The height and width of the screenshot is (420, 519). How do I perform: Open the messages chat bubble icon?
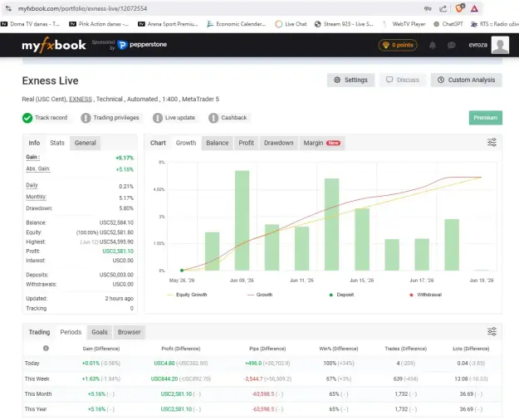point(451,45)
